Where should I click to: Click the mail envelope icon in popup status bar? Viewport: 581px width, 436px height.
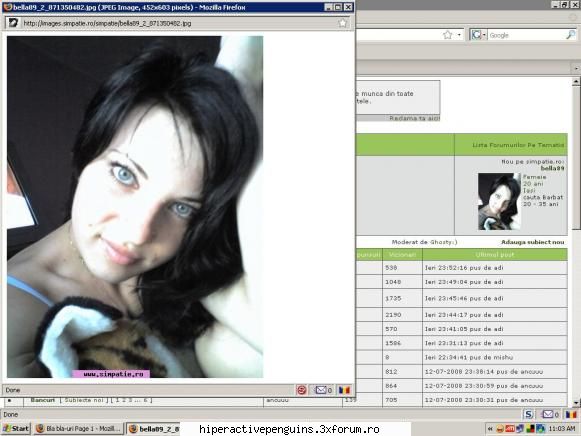tap(321, 390)
